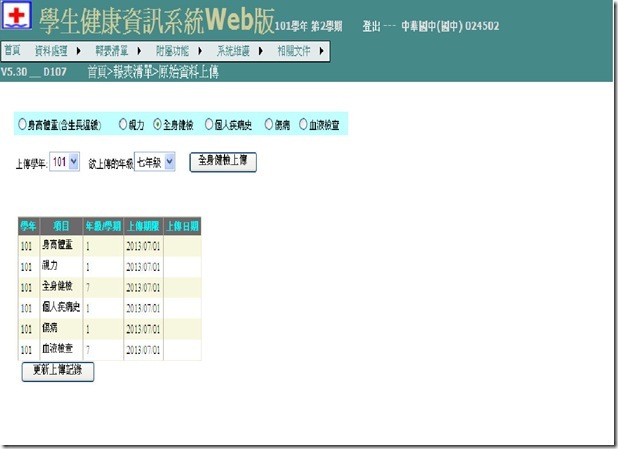The image size is (618, 449).
Task: Click the 學生健康資訊系統Web版 title
Action: pos(156,20)
